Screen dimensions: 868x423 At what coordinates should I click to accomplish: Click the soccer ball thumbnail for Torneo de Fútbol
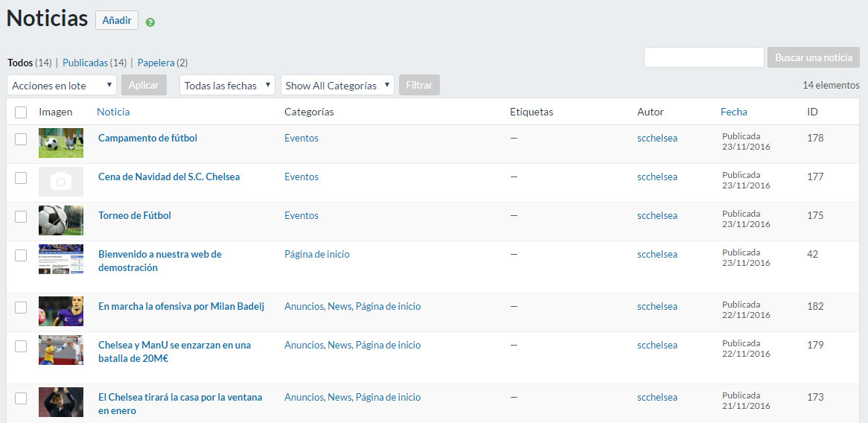(61, 220)
